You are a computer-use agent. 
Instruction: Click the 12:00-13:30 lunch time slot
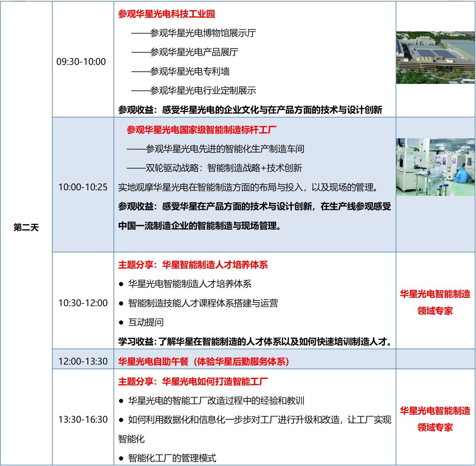point(83,361)
